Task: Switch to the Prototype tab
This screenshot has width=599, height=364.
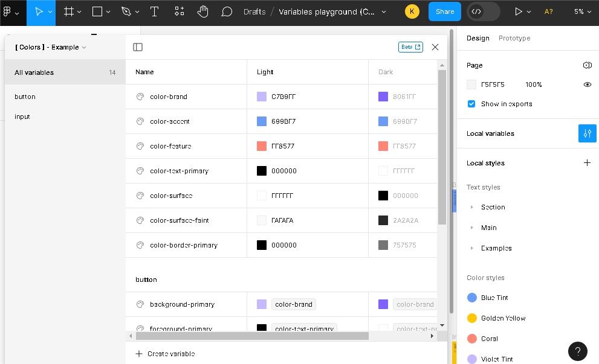Action: (514, 38)
